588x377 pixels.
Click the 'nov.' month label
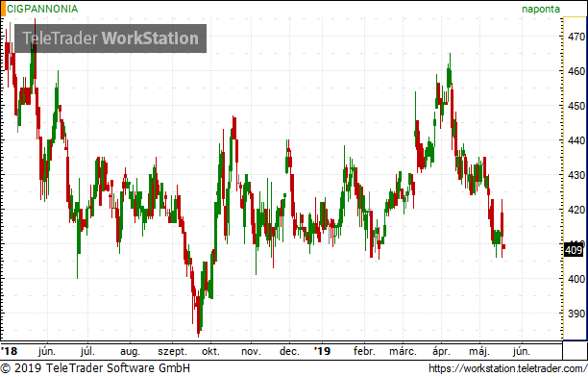(251, 352)
